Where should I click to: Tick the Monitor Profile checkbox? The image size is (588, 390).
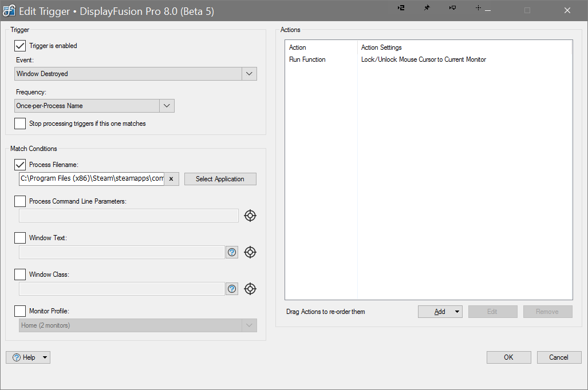[x=20, y=311]
